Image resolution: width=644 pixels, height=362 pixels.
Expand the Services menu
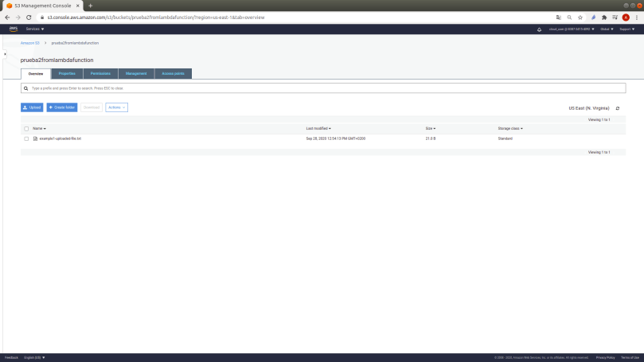point(35,29)
